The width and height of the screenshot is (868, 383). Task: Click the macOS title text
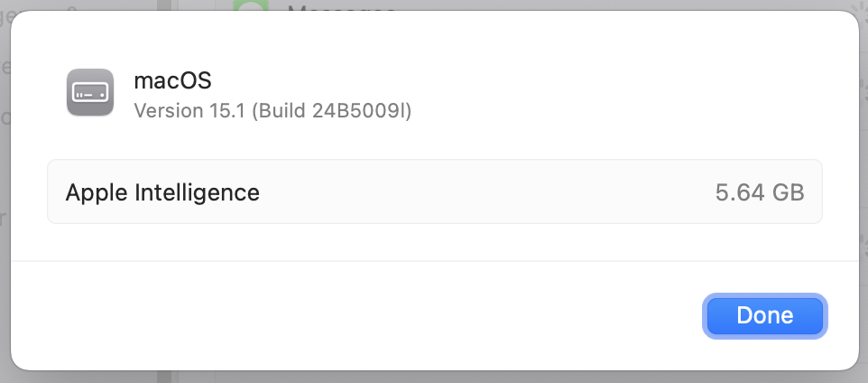point(172,80)
